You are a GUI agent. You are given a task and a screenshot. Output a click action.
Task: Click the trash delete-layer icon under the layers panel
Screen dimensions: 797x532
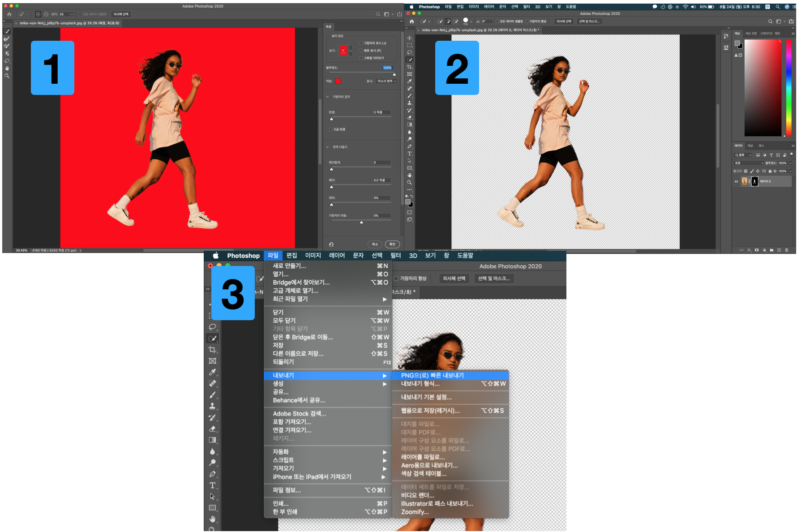(787, 250)
